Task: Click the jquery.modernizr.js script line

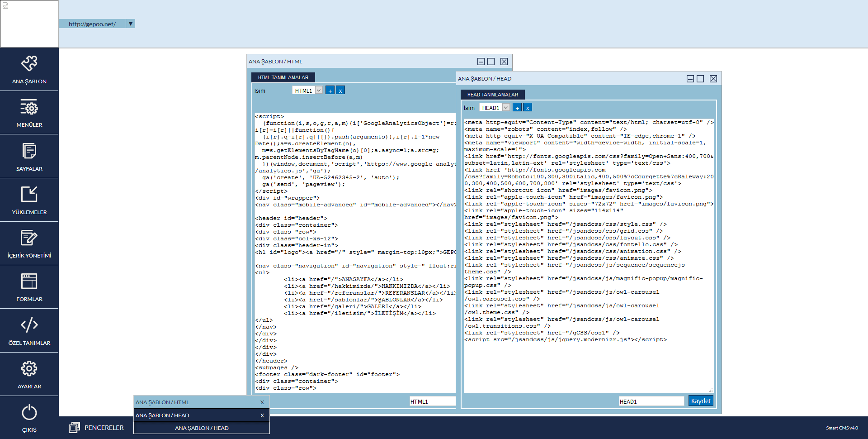Action: coord(566,340)
